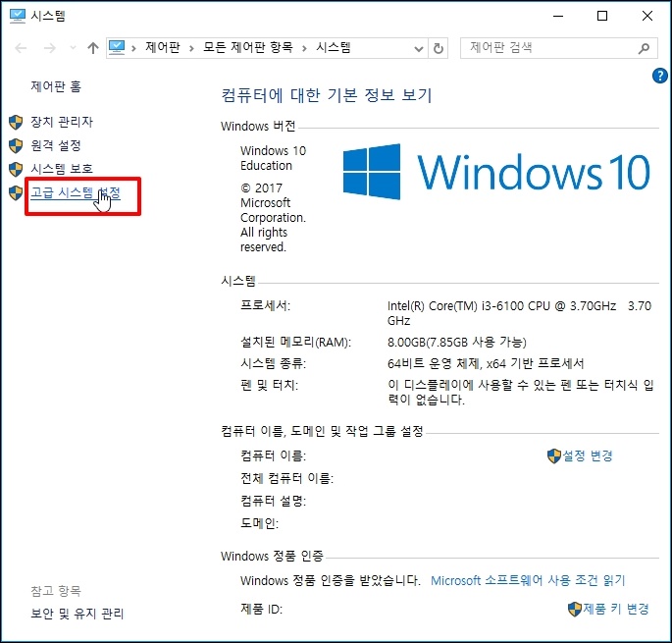
Task: Click the system icon in title bar
Action: tap(18, 16)
